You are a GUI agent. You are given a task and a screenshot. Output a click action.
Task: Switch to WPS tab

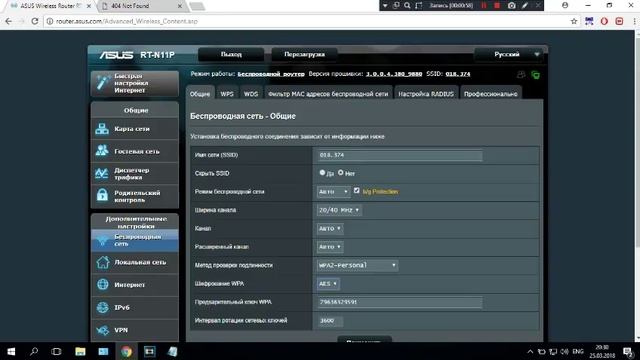[227, 93]
